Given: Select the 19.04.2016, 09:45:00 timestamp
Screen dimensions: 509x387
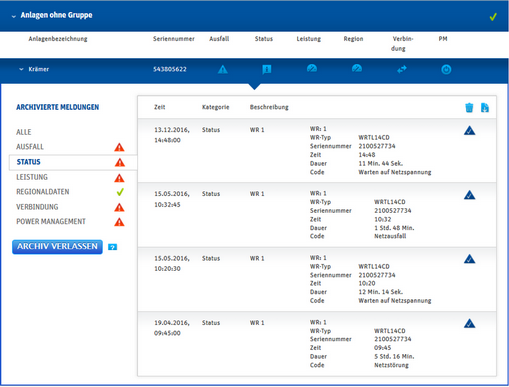Looking at the screenshot, I should click(172, 328).
